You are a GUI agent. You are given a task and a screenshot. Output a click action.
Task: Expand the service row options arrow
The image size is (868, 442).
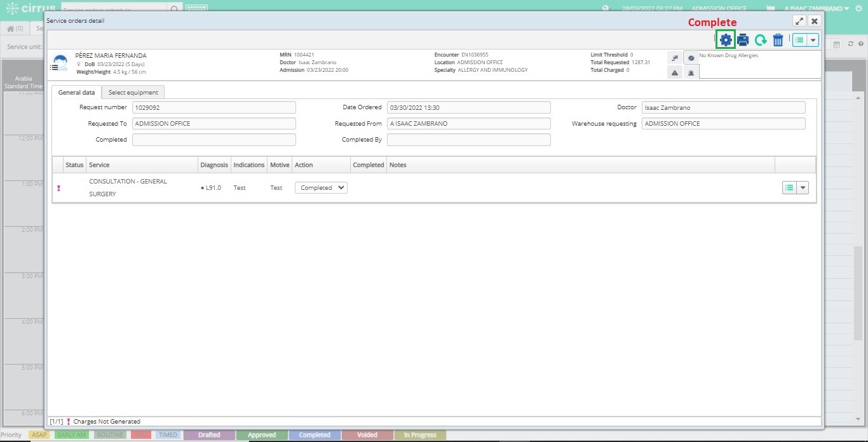tap(803, 187)
